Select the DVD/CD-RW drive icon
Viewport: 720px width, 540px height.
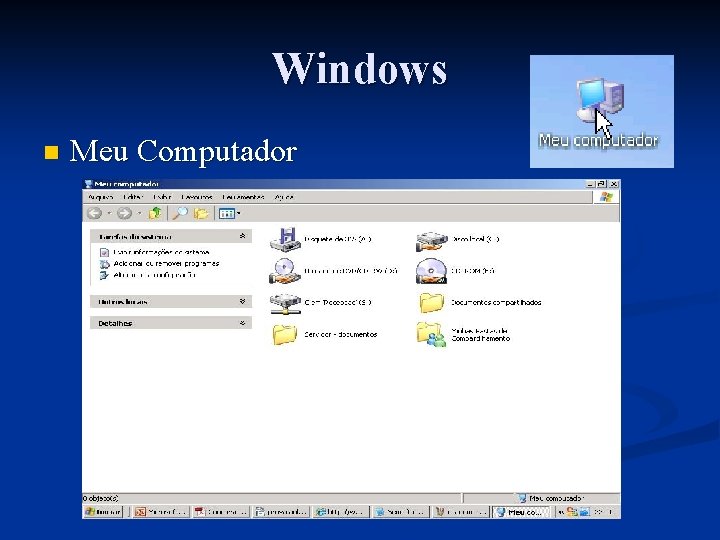coord(285,271)
